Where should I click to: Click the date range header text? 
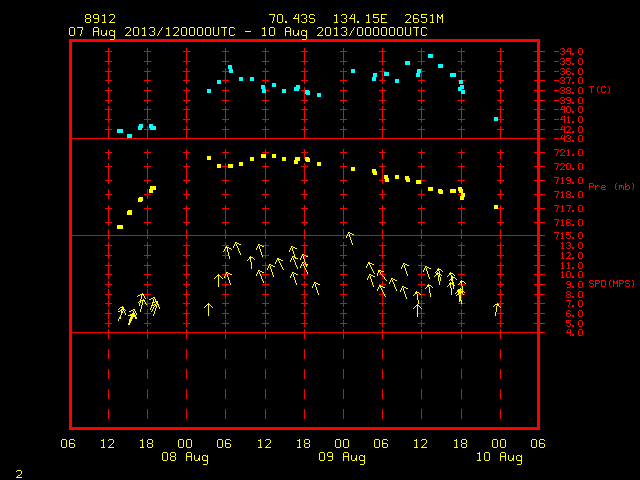tap(248, 32)
